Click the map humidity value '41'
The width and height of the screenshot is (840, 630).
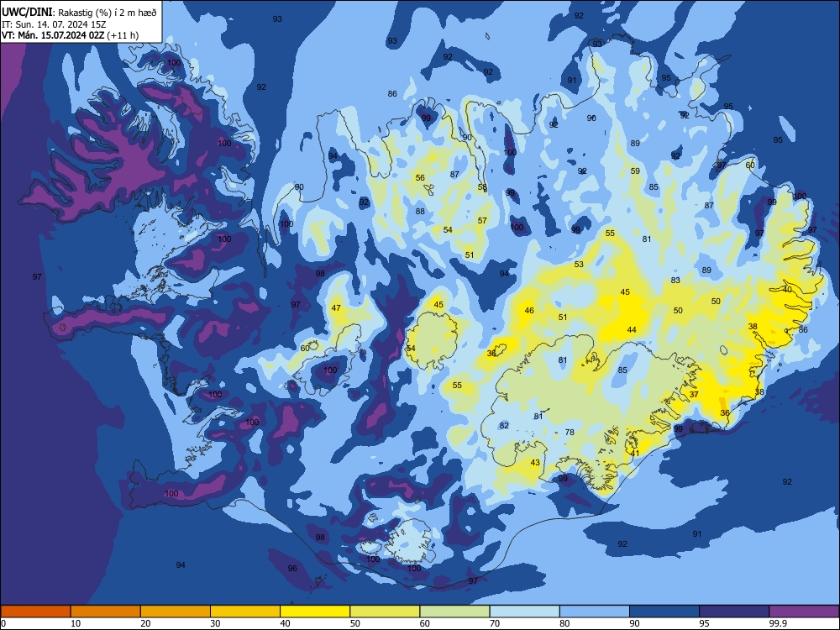pos(635,454)
